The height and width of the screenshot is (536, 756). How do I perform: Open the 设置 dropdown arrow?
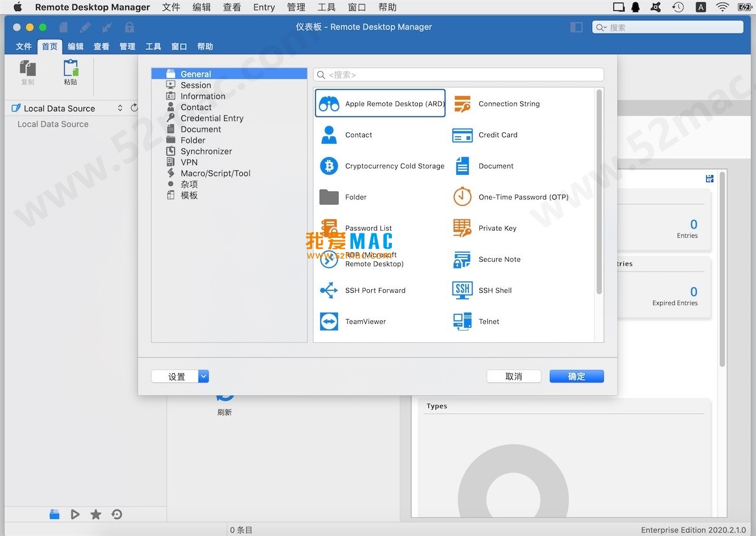click(x=203, y=377)
